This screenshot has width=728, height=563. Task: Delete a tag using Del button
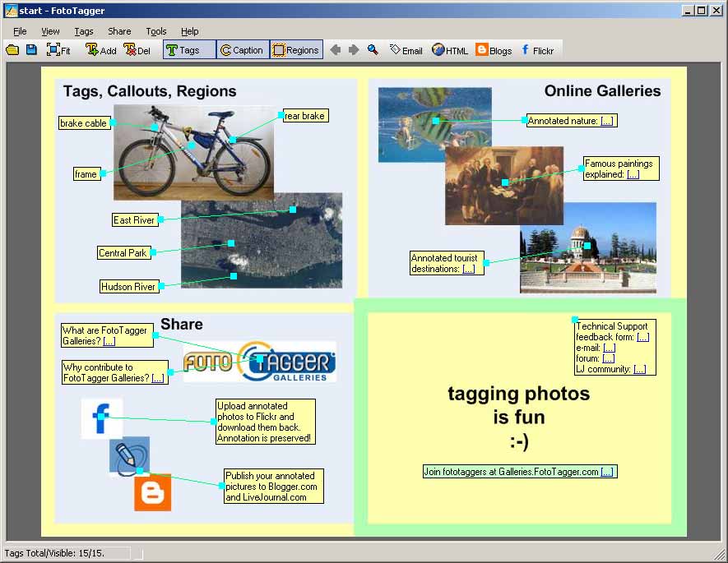tap(137, 50)
